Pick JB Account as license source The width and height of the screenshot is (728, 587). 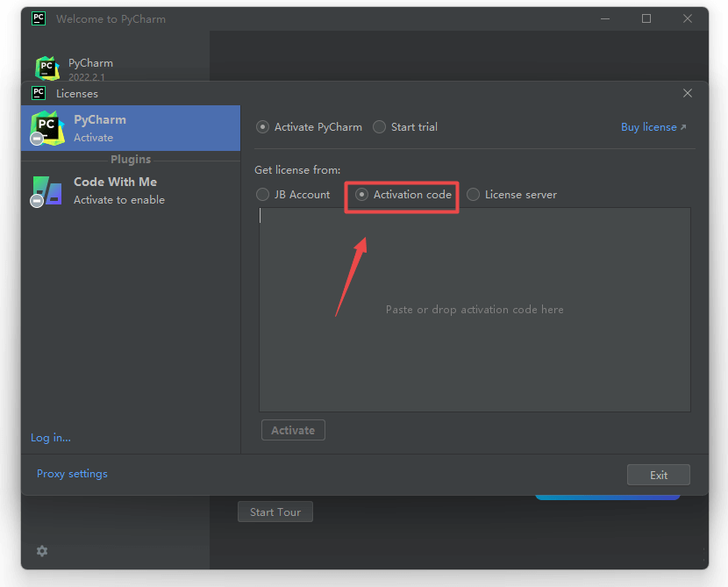coord(263,195)
